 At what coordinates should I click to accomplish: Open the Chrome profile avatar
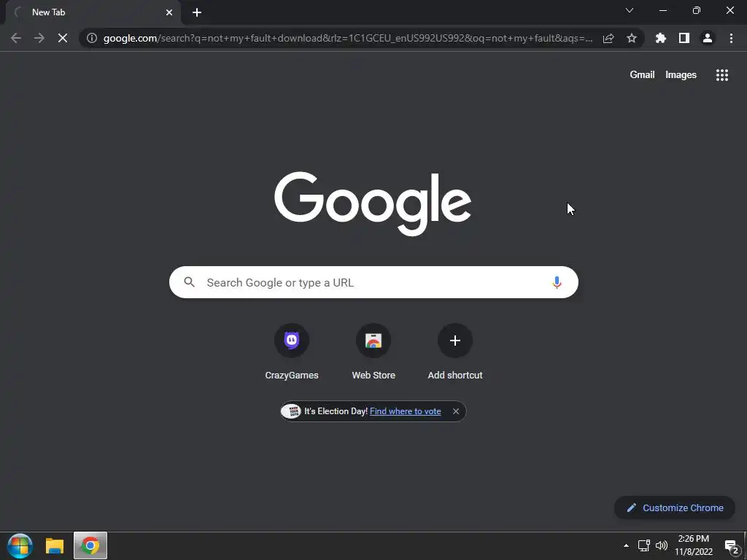pyautogui.click(x=708, y=38)
